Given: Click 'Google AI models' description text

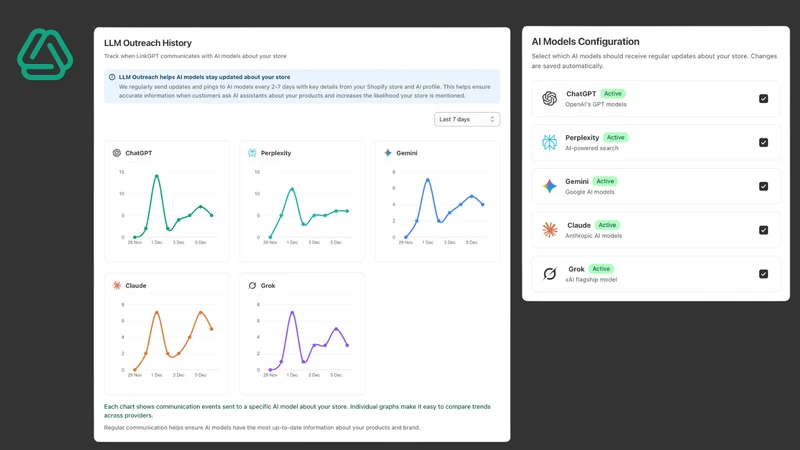Looking at the screenshot, I should pos(590,192).
